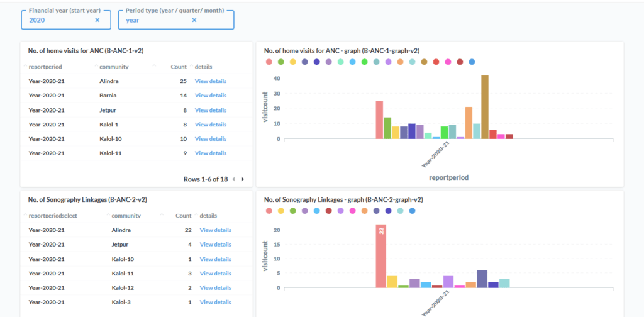Toggle bright green legend dot in ANC graph
644x317 pixels.
tap(364, 62)
